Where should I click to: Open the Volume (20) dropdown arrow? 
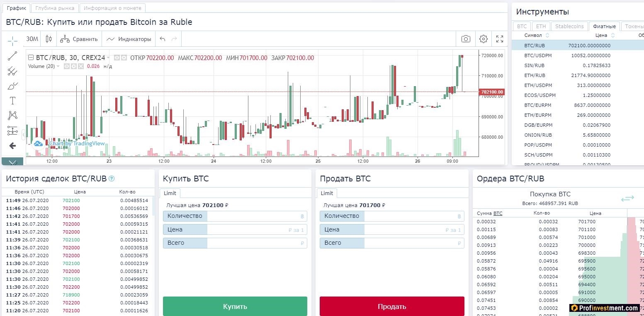click(x=58, y=66)
